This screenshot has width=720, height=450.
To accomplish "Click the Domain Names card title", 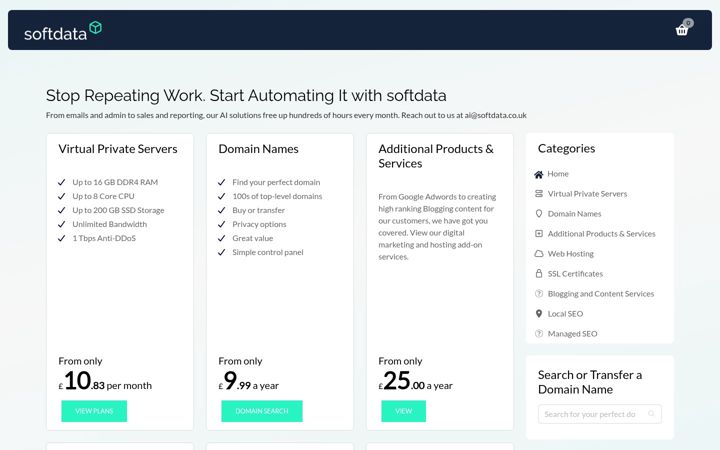I will [258, 149].
